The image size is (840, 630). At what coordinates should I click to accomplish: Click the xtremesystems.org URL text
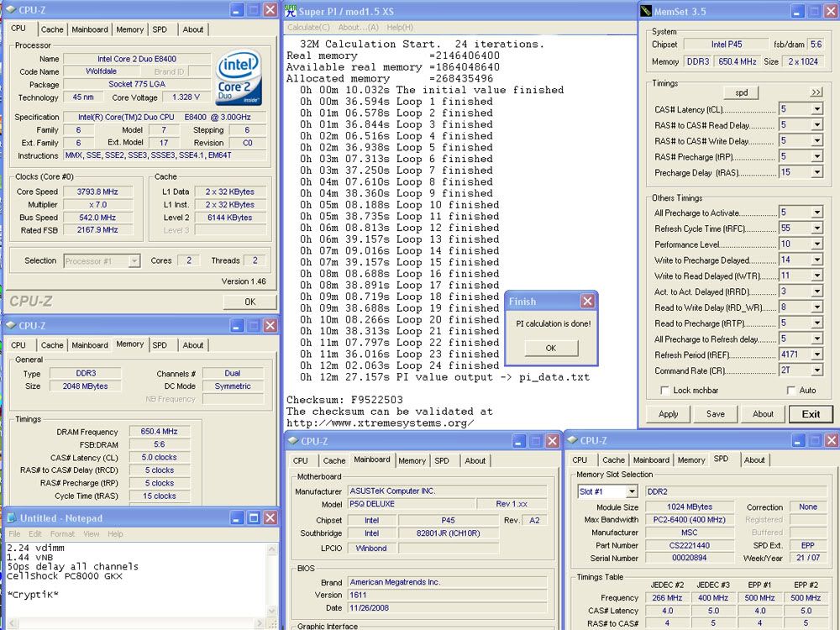tap(380, 423)
